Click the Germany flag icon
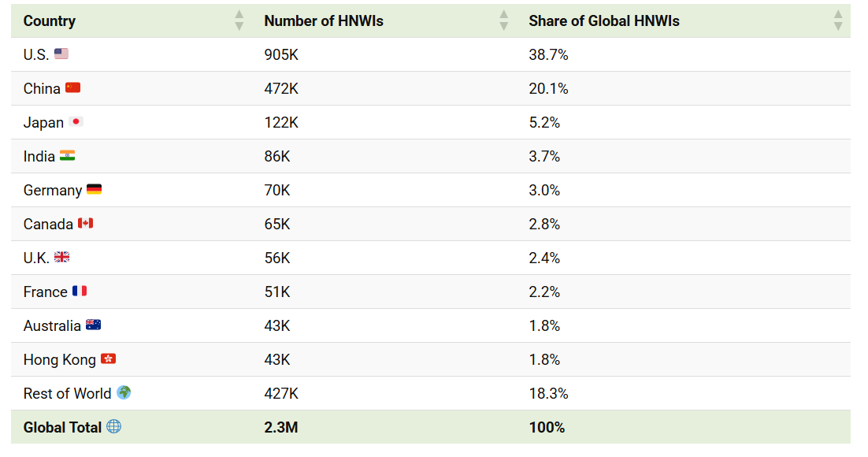This screenshot has height=457, width=868. coord(96,189)
